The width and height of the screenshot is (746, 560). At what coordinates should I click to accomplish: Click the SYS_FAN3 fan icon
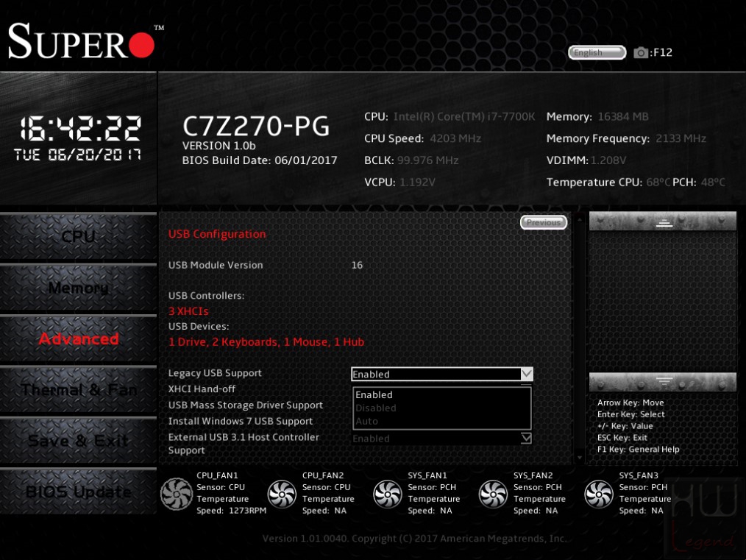(599, 494)
